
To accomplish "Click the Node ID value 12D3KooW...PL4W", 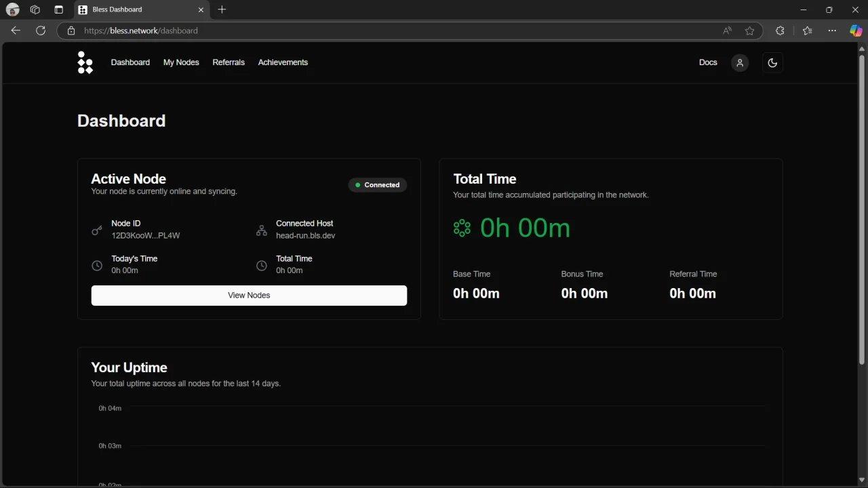I will [146, 236].
